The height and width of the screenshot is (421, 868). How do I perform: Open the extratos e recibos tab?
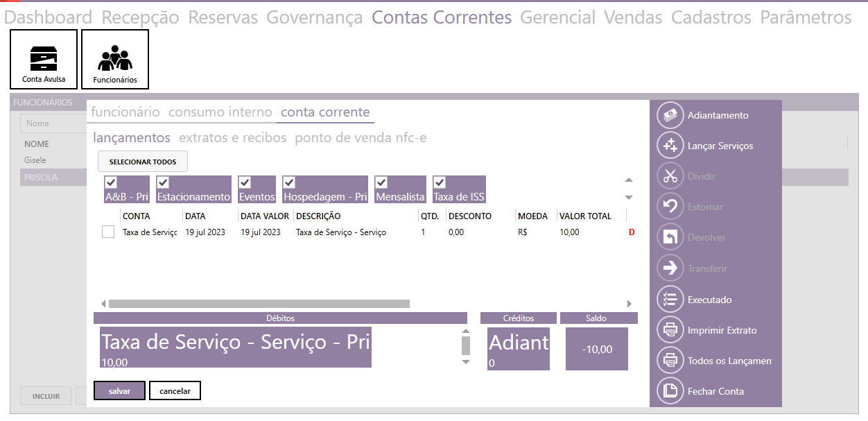point(232,138)
